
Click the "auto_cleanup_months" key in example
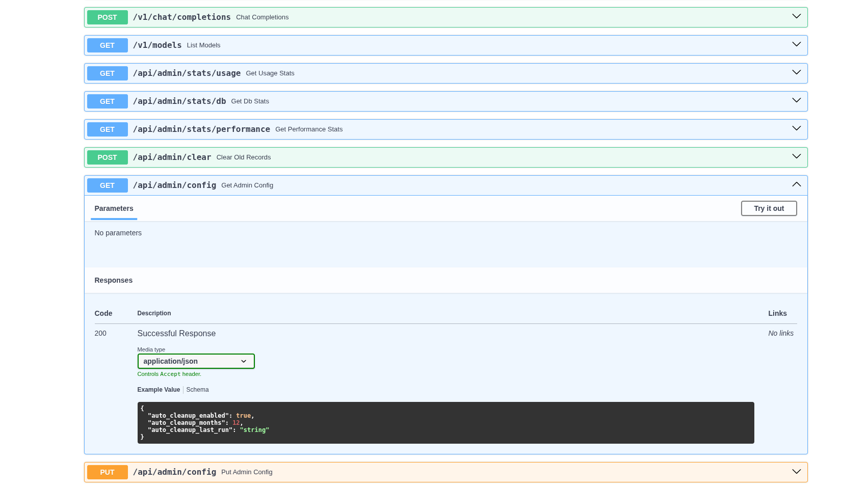click(186, 423)
